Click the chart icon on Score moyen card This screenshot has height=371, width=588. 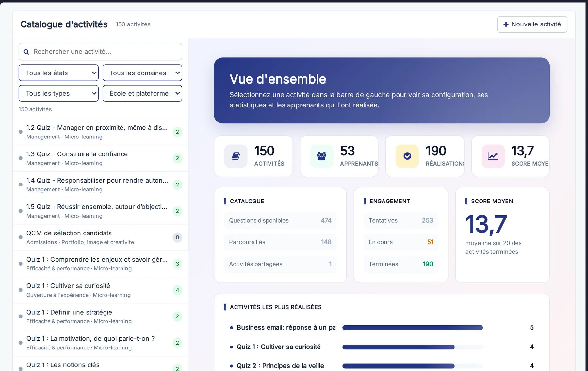point(493,156)
